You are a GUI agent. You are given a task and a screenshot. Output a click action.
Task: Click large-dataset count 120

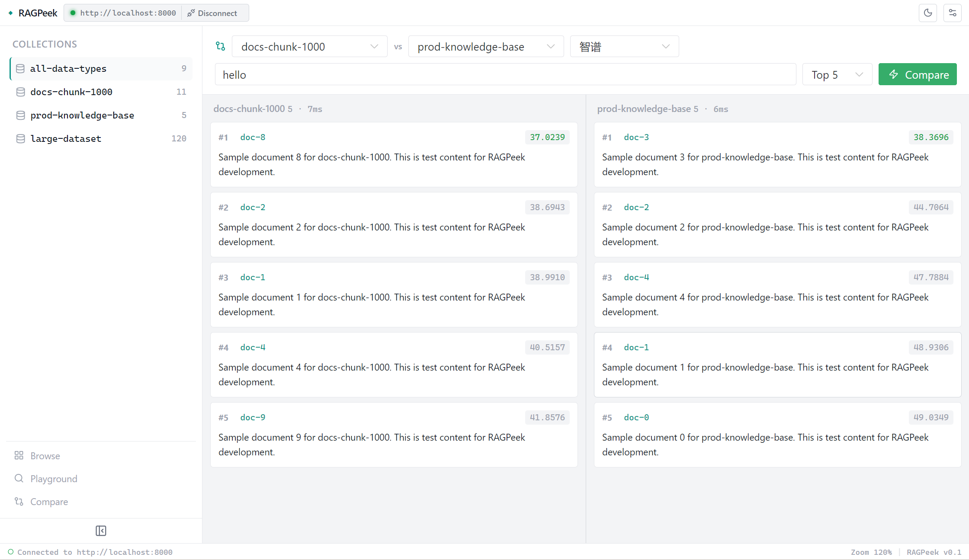tap(179, 138)
